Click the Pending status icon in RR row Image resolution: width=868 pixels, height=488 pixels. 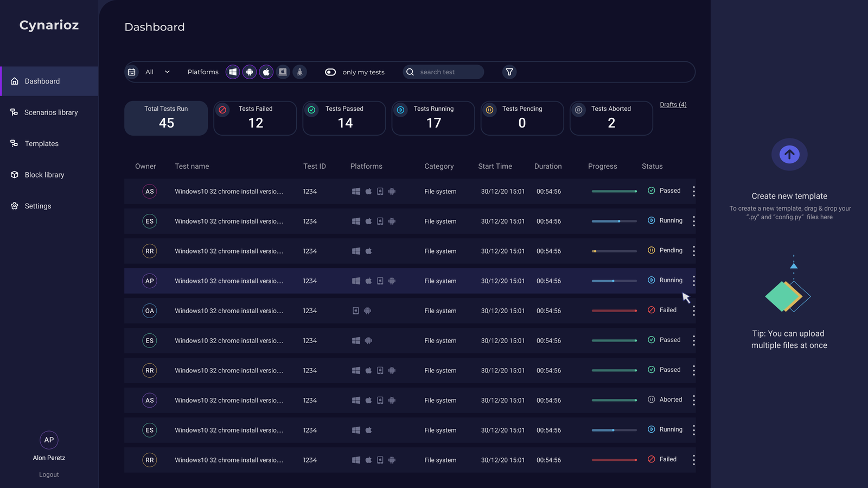(652, 250)
